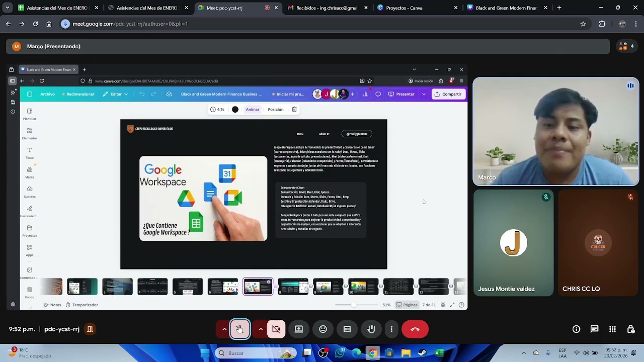Click the black color swatch
This screenshot has width=644, height=362.
click(235, 109)
